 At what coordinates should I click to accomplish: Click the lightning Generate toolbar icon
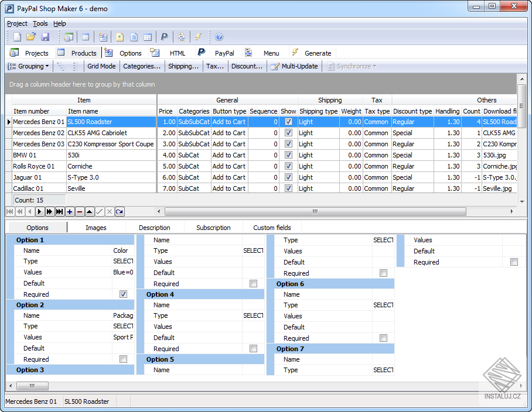coord(199,37)
